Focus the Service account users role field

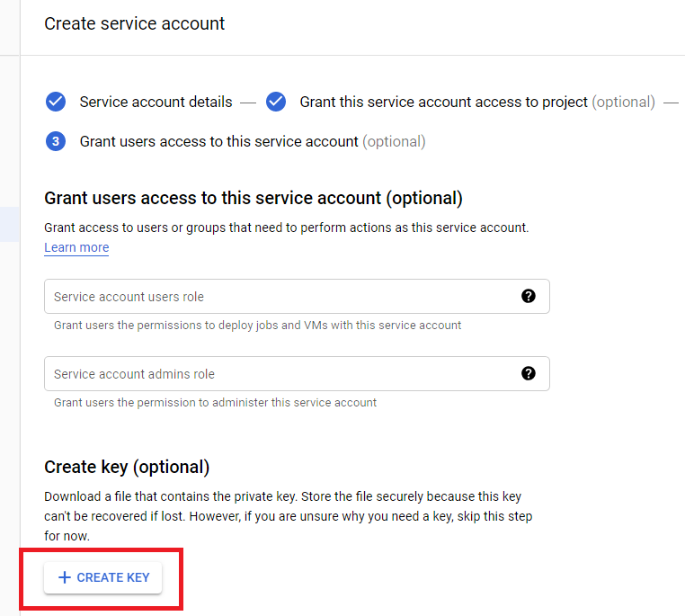point(279,297)
